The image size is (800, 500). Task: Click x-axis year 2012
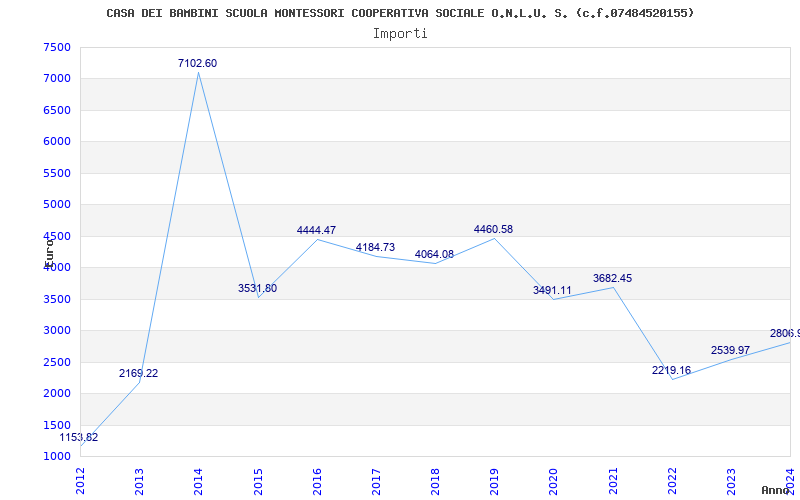coord(80,481)
